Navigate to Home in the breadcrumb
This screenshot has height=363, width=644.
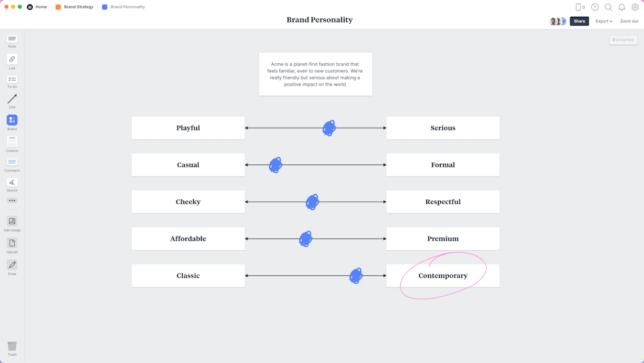41,7
